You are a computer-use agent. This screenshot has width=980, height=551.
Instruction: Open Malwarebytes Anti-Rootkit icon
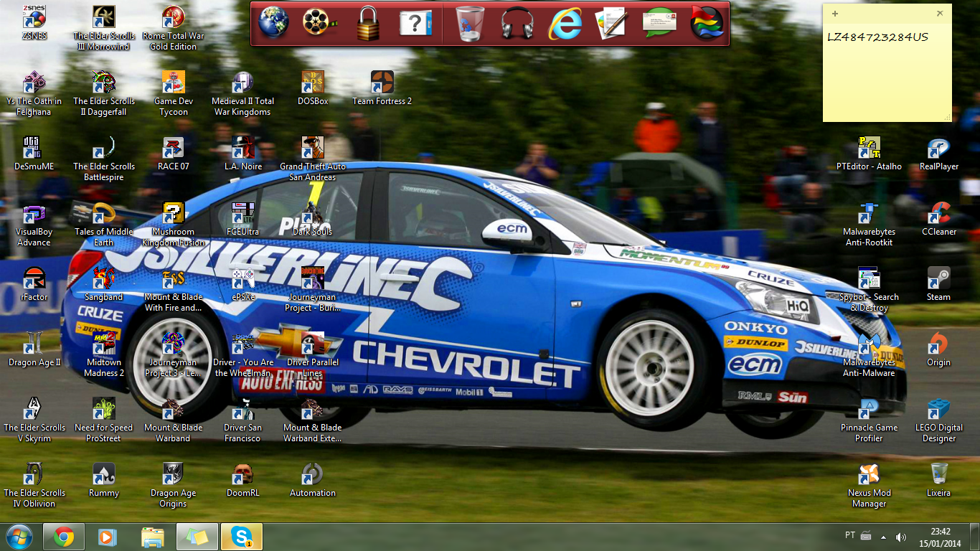tap(869, 225)
